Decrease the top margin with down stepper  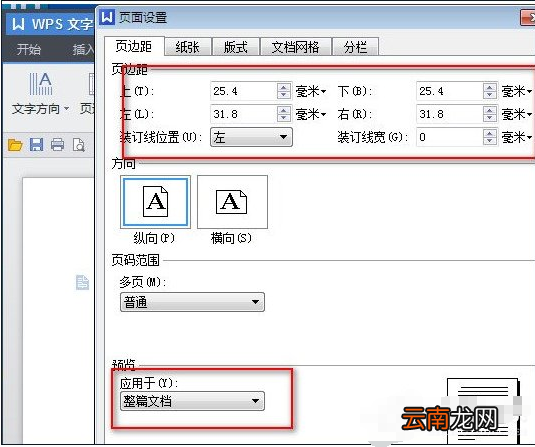click(284, 95)
